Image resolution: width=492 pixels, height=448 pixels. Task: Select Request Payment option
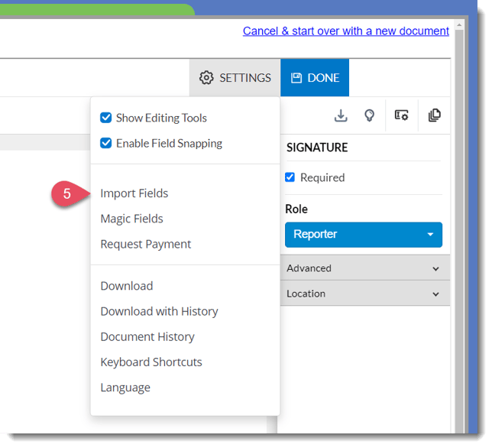click(146, 245)
